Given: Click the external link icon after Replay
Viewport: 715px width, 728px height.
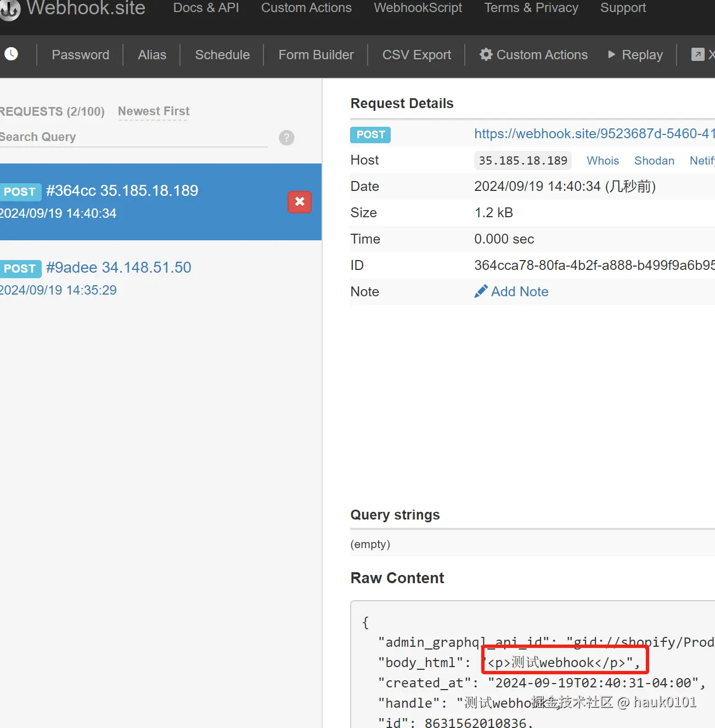Looking at the screenshot, I should coord(697,54).
